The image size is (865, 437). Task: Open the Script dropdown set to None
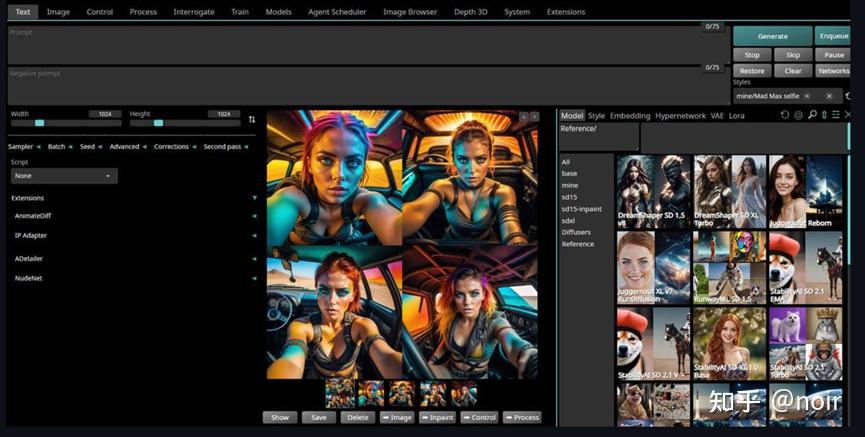(64, 176)
